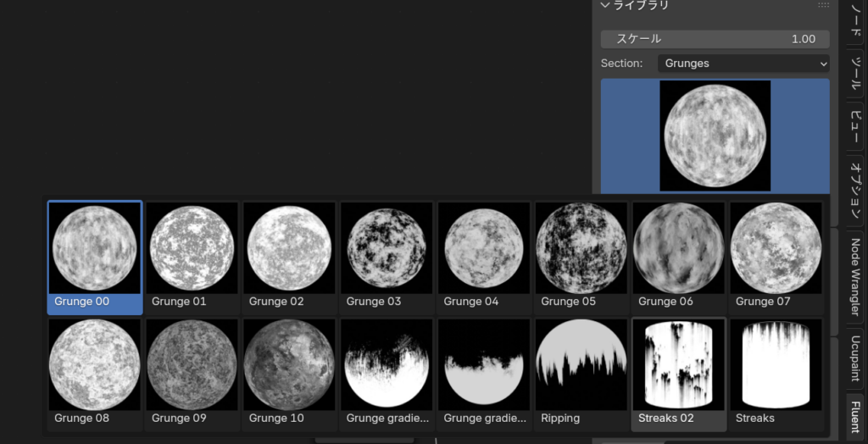The width and height of the screenshot is (868, 444).
Task: Select the Grunge 07 thumbnail
Action: tap(776, 248)
